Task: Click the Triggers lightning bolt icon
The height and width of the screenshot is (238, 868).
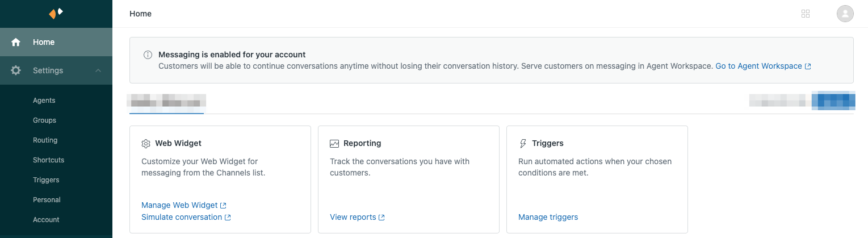Action: click(x=523, y=144)
